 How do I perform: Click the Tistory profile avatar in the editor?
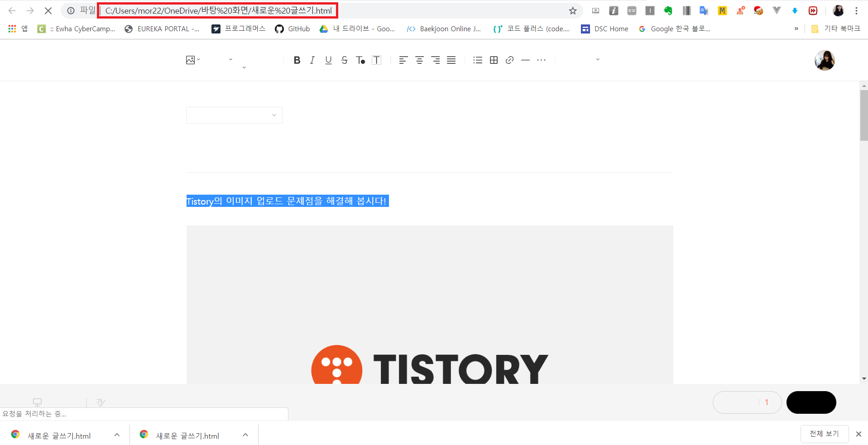(x=825, y=60)
